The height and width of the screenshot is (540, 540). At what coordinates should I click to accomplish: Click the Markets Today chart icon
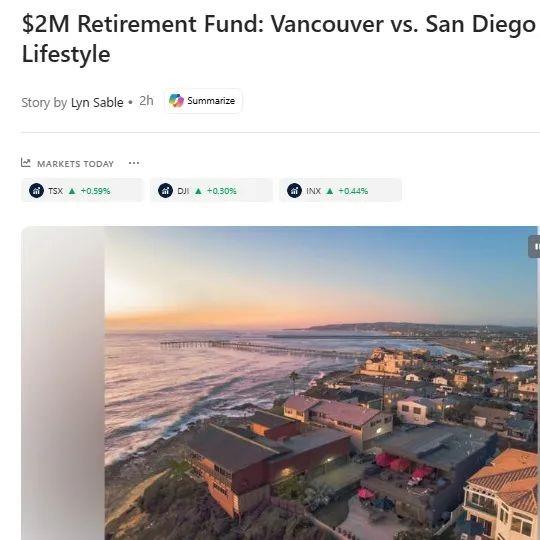(x=25, y=163)
